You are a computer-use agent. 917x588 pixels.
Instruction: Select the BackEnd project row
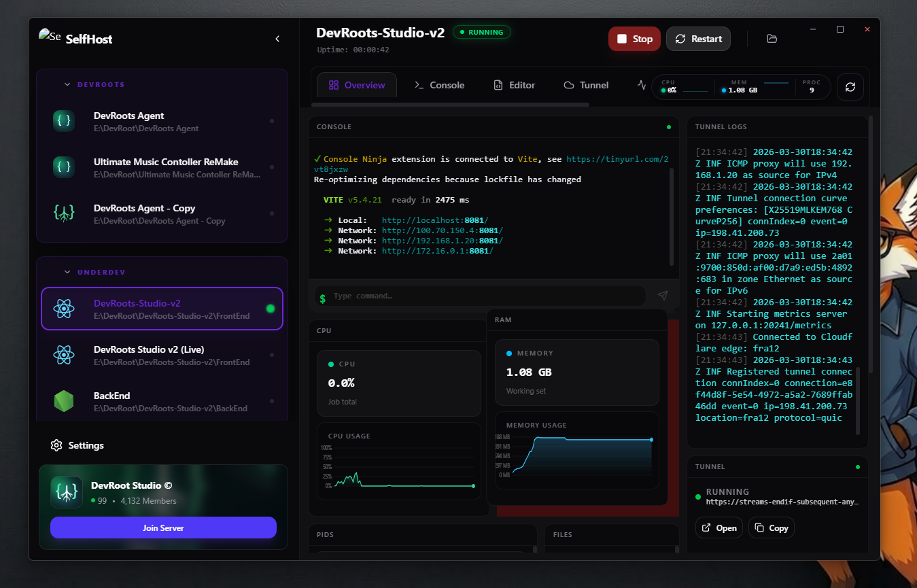pyautogui.click(x=162, y=401)
